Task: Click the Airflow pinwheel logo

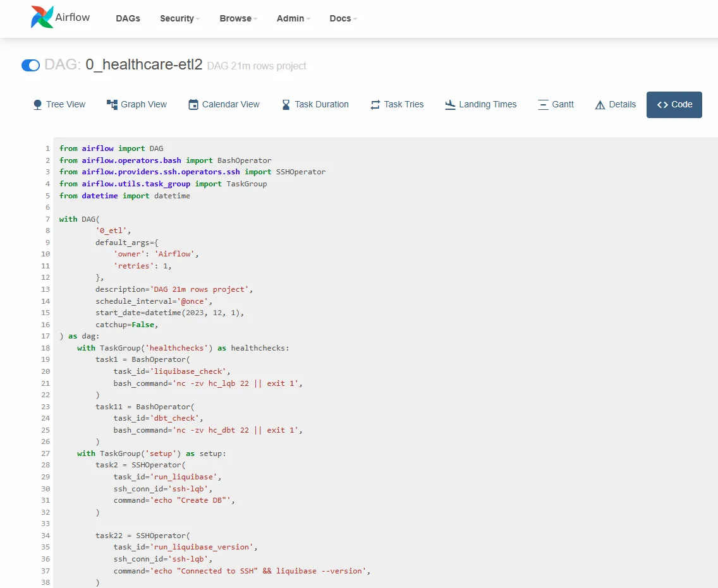Action: (x=42, y=17)
